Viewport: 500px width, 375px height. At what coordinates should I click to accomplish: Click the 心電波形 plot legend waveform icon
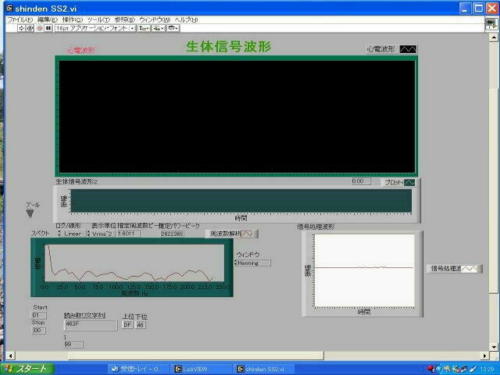(x=408, y=49)
